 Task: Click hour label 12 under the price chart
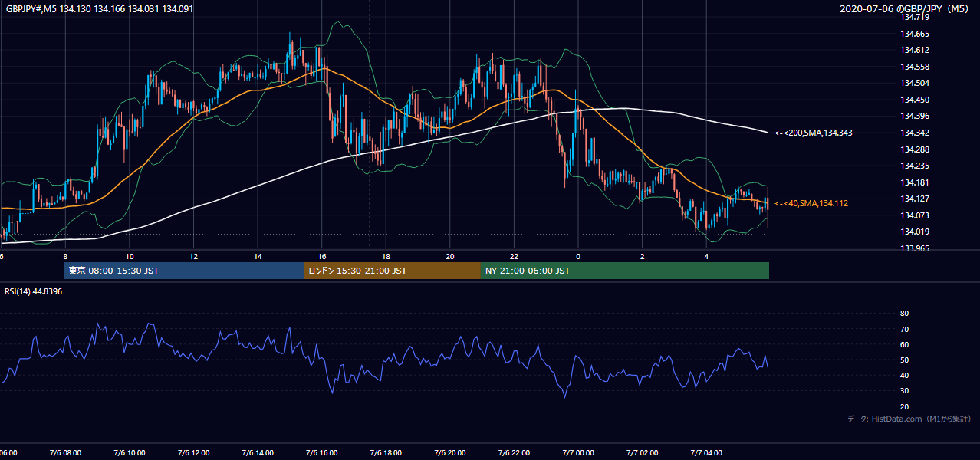point(193,256)
